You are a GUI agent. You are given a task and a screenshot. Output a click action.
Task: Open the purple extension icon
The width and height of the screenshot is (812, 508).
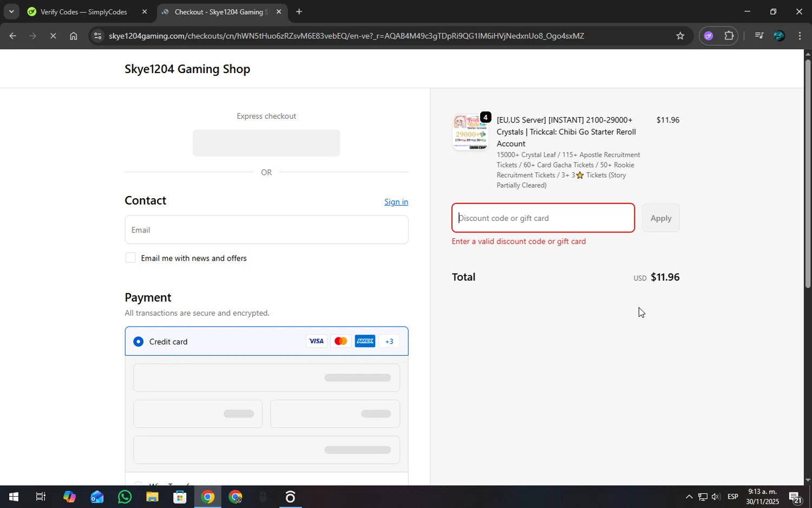pyautogui.click(x=709, y=36)
